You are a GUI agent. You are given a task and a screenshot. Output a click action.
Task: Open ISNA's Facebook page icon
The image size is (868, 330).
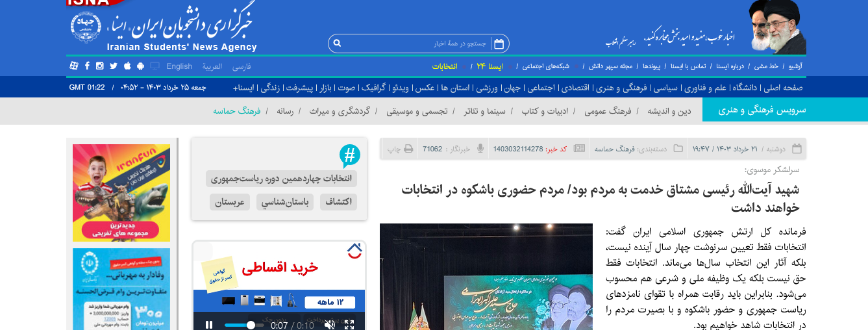pyautogui.click(x=87, y=66)
